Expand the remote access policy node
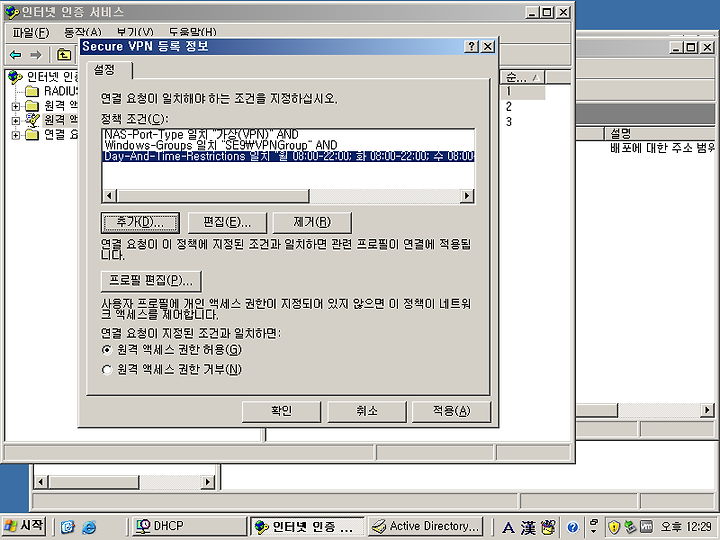 point(16,121)
